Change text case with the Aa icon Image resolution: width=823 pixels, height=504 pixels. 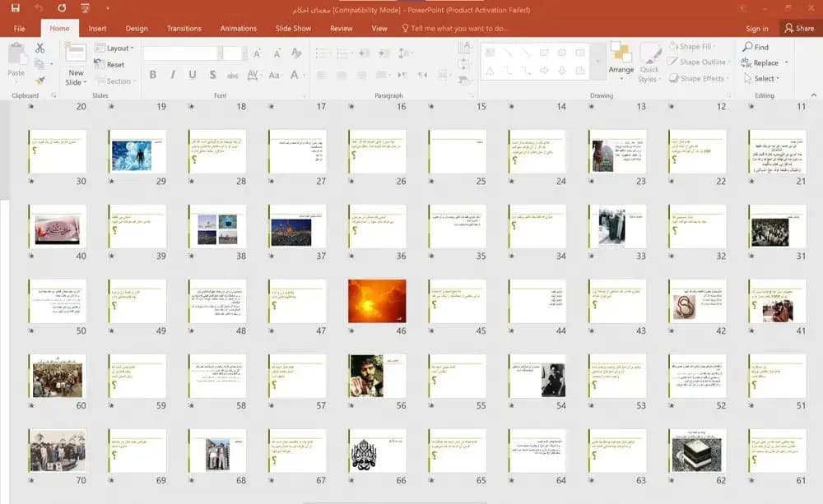pyautogui.click(x=274, y=75)
